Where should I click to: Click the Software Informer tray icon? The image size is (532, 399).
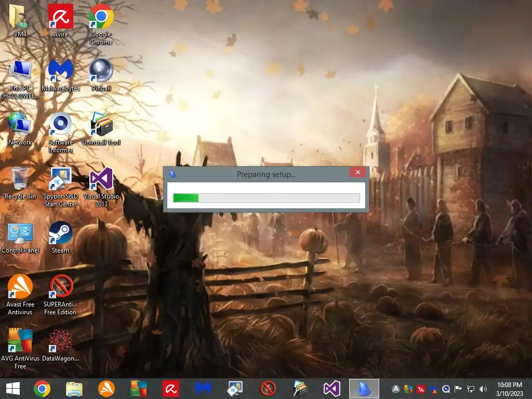click(446, 389)
